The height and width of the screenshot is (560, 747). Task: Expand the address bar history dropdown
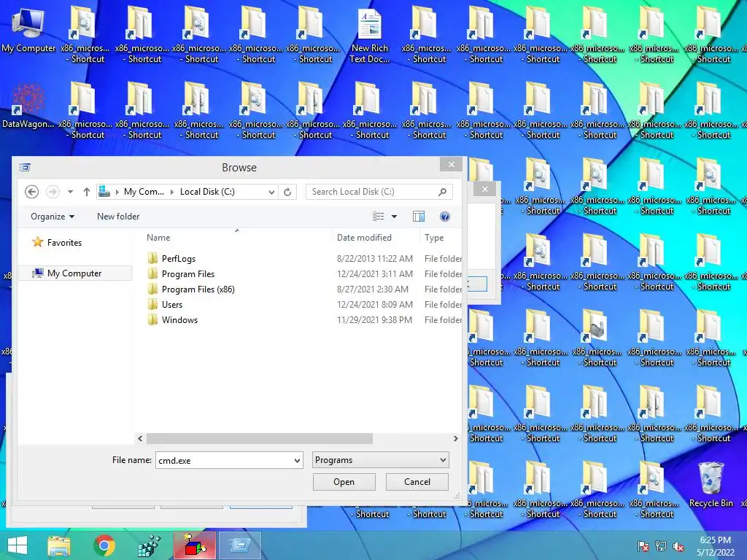[x=271, y=192]
